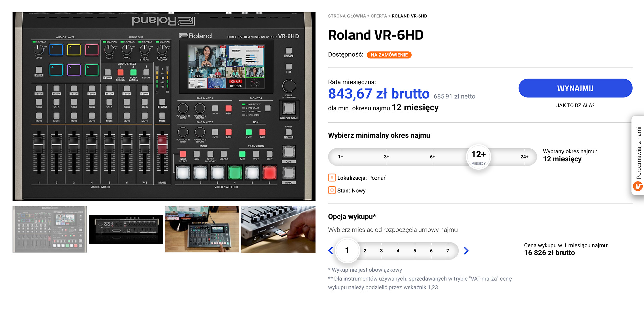Select buyout month 4

[x=398, y=251]
